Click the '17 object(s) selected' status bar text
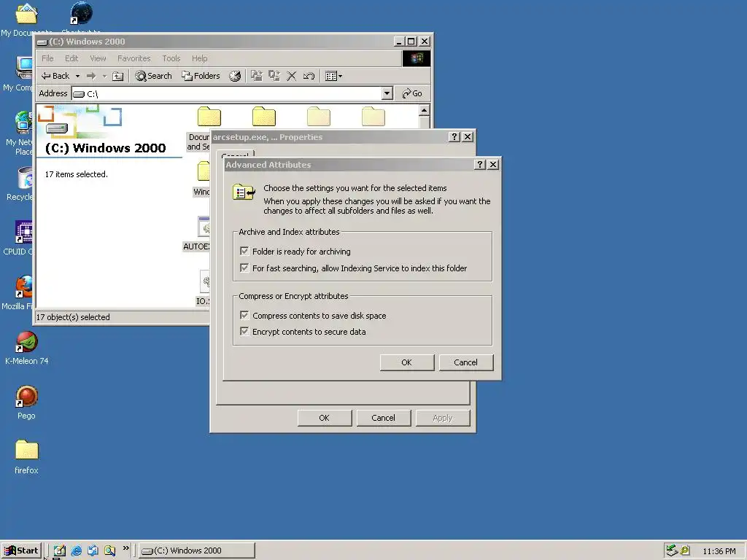Viewport: 747px width, 560px height. 73,317
